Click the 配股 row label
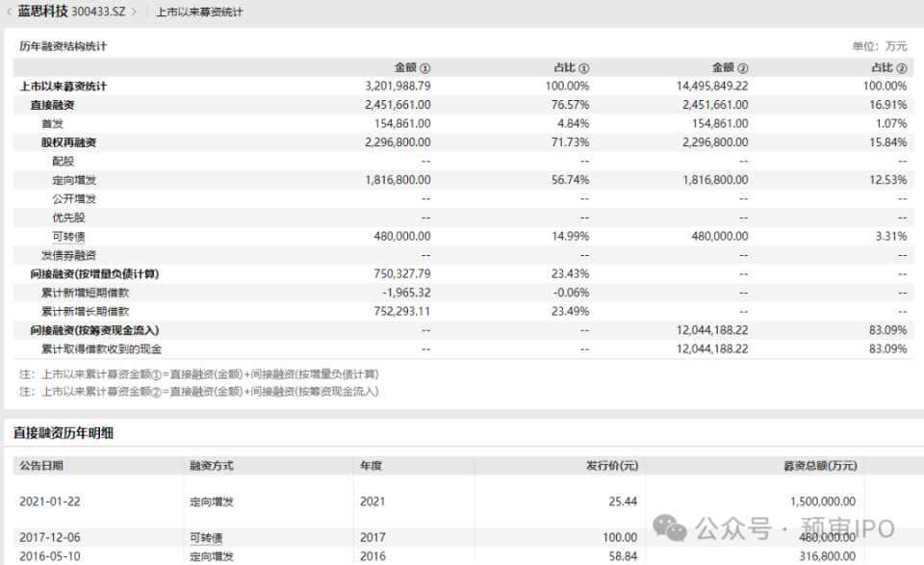 (64, 162)
